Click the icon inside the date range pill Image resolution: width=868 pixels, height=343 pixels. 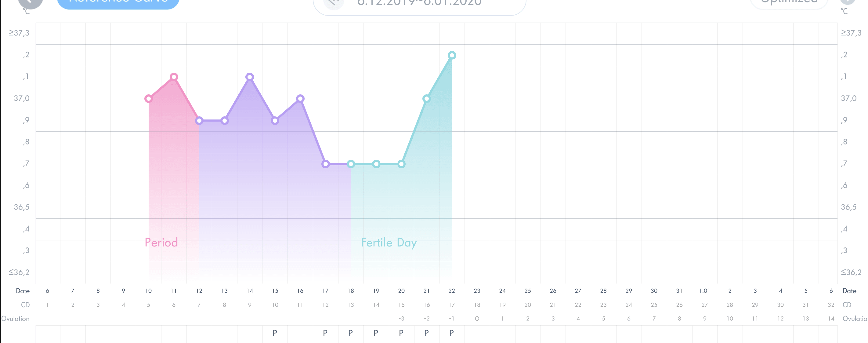point(334,3)
